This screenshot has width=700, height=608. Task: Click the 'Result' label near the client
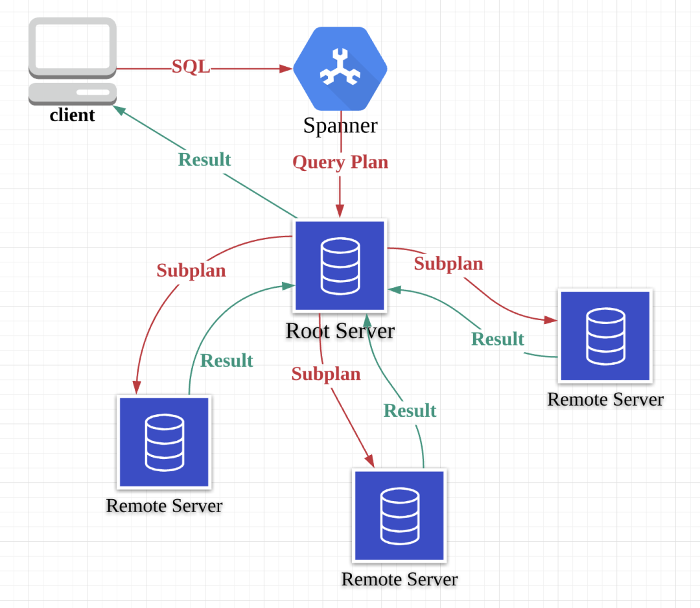click(x=204, y=159)
